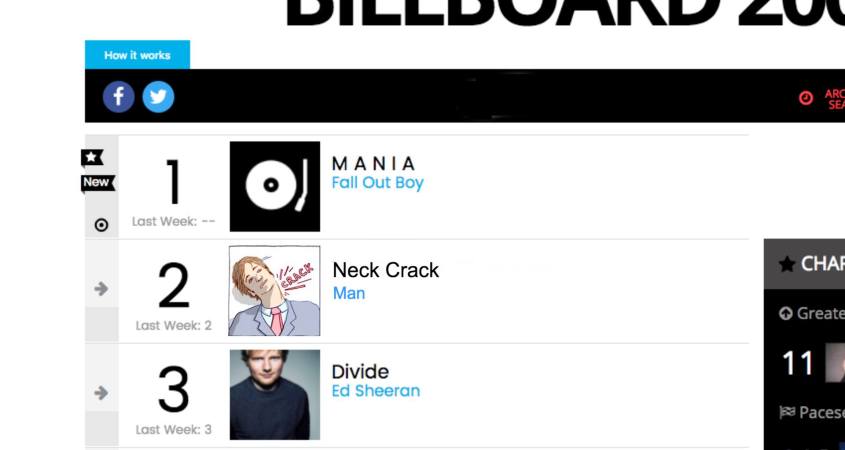
Task: Click the MANIA vinyl record cover thumbnail
Action: [x=275, y=186]
